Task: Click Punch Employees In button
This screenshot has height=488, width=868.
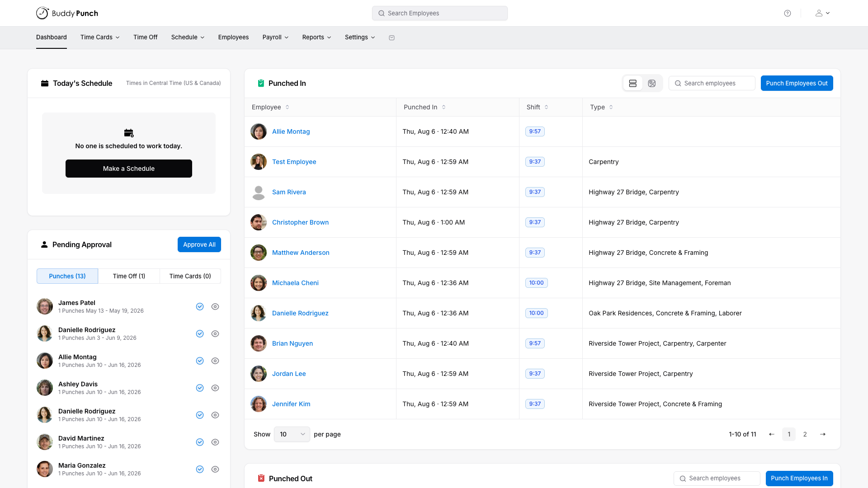Action: coord(799,479)
